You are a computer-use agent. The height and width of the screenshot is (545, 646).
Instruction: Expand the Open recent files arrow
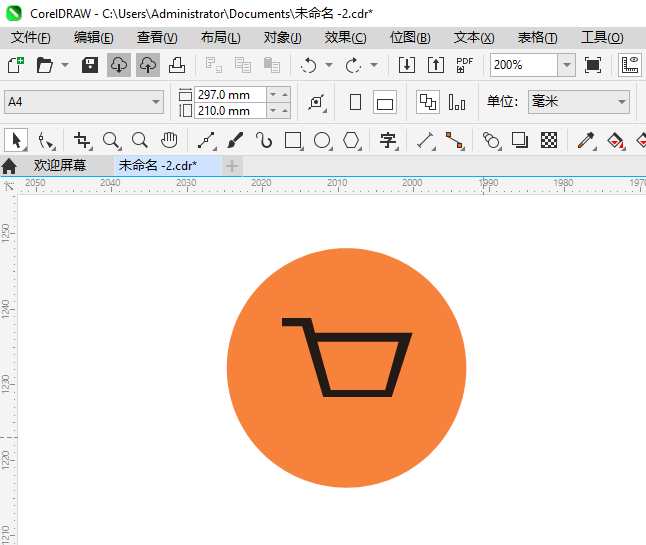[65, 65]
